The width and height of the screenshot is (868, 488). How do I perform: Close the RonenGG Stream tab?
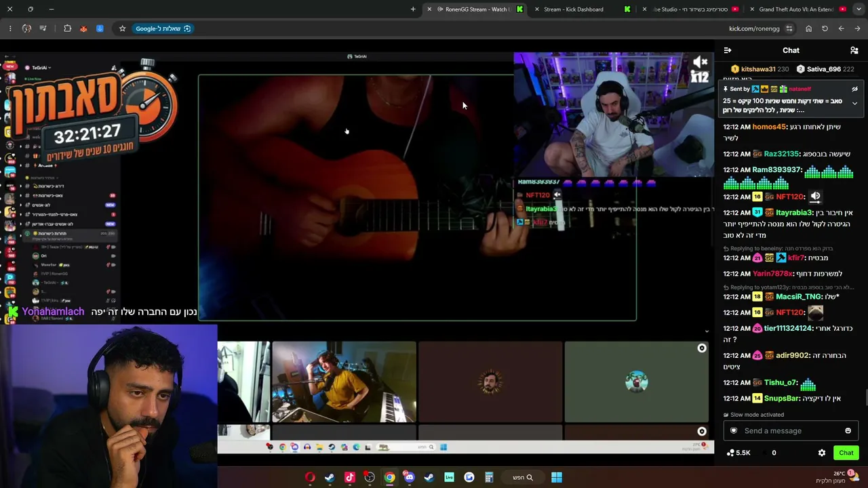pyautogui.click(x=429, y=9)
